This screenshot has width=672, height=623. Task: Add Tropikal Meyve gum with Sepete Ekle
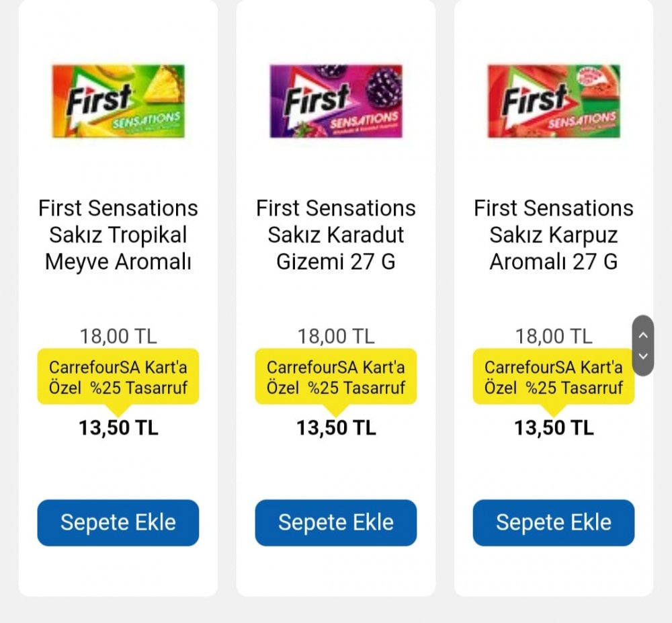[x=118, y=522]
